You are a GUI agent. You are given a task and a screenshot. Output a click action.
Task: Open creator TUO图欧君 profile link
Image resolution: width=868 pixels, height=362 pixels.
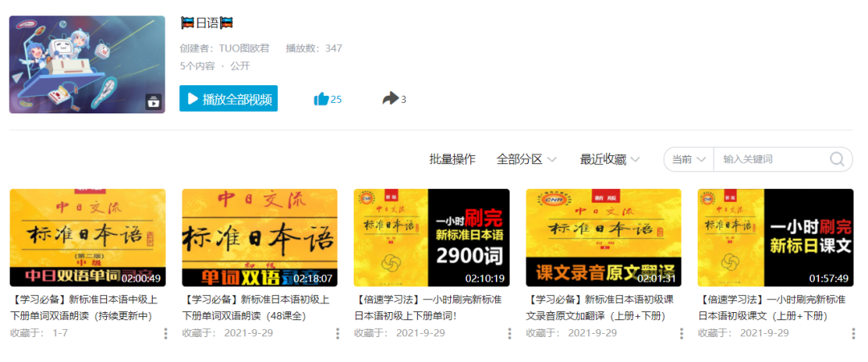[x=244, y=48]
